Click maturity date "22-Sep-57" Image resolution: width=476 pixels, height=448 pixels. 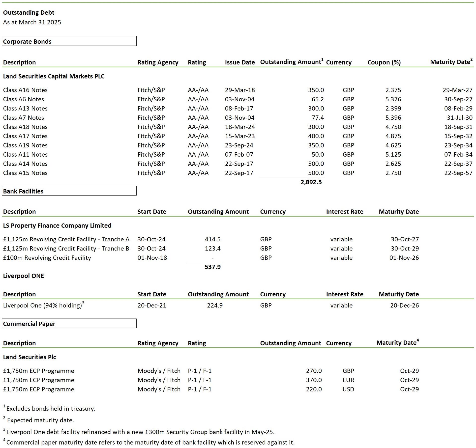click(x=458, y=173)
